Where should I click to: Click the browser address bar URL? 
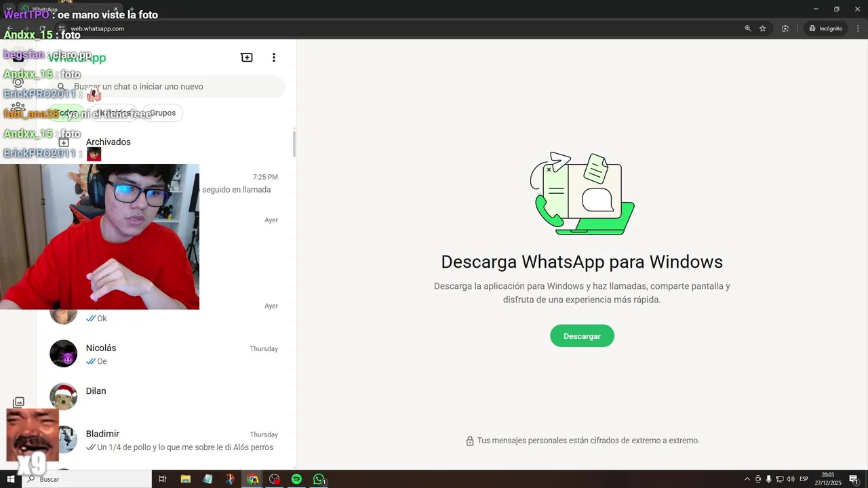98,28
